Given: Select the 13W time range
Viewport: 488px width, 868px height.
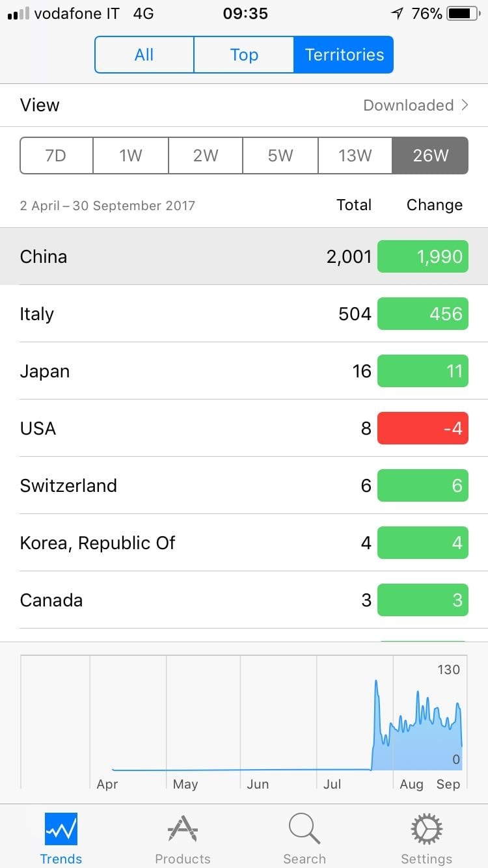Looking at the screenshot, I should pos(355,156).
